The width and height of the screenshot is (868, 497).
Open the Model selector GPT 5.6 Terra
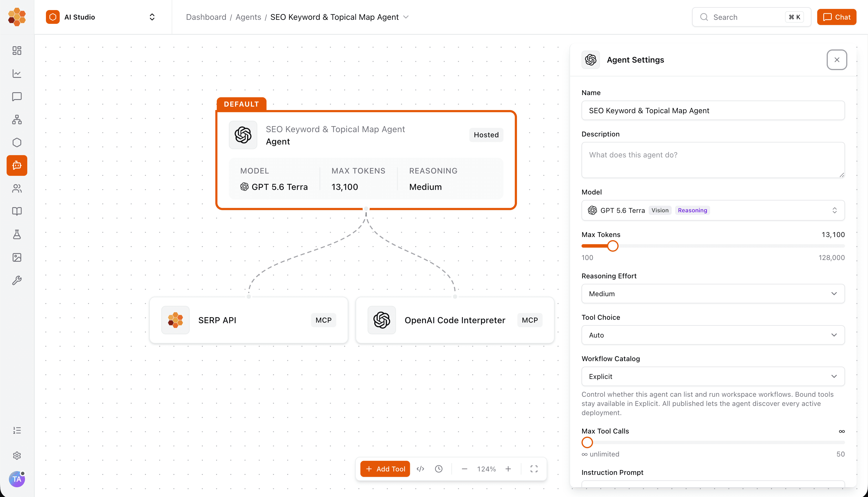point(713,210)
